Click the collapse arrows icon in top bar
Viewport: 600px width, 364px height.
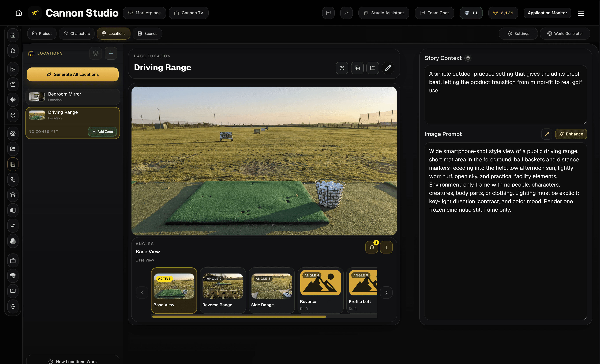coord(347,13)
